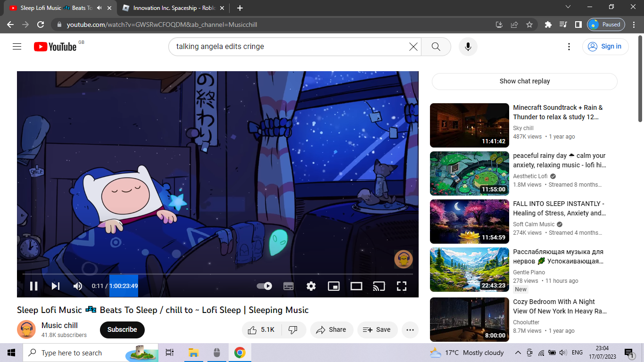Open peaceful rainy day video thumbnail

click(x=470, y=173)
